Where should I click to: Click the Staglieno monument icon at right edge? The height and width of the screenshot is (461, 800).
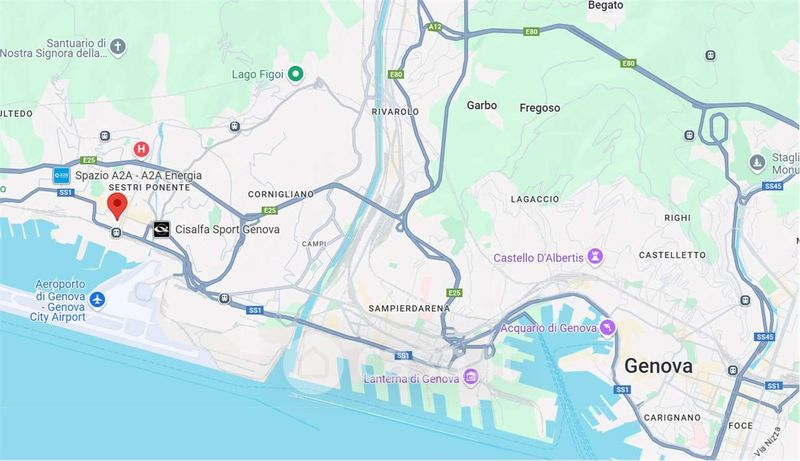[x=757, y=163]
